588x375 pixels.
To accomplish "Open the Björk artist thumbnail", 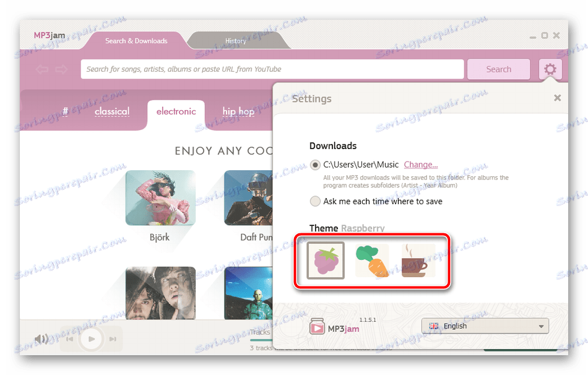I will 160,197.
